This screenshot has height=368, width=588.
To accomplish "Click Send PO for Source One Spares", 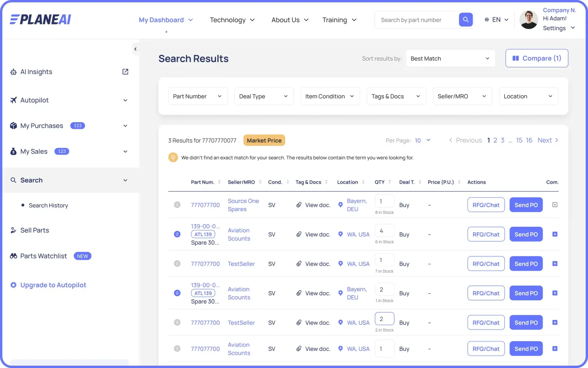I will [x=526, y=205].
